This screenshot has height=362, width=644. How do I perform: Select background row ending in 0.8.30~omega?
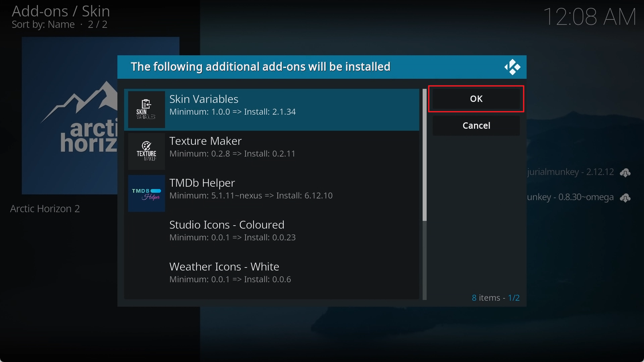coord(579,197)
